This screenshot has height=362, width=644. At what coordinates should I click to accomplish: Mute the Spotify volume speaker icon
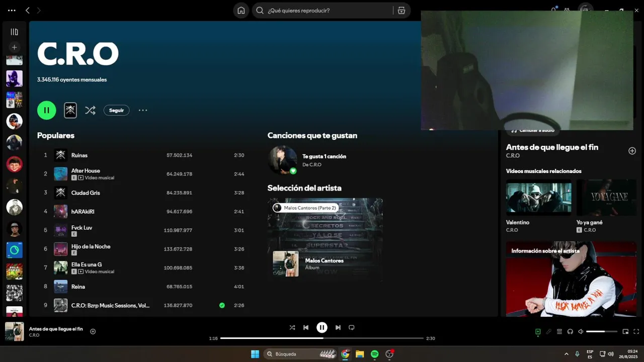[x=581, y=331]
